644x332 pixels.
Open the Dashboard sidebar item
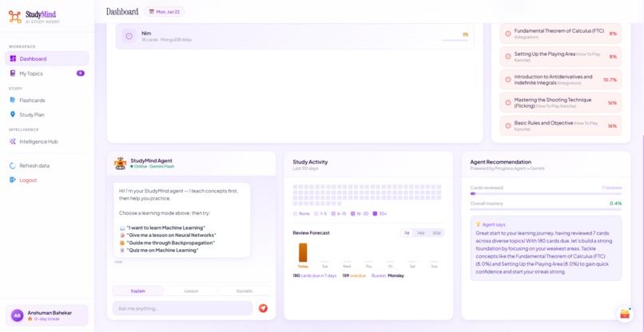point(47,59)
